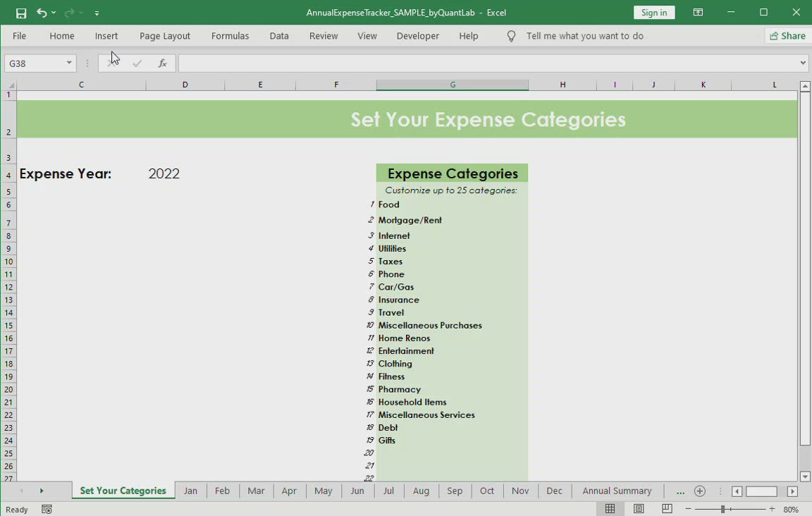Click the macro recording status bar icon
Screen dimensions: 812x516
pyautogui.click(x=47, y=509)
